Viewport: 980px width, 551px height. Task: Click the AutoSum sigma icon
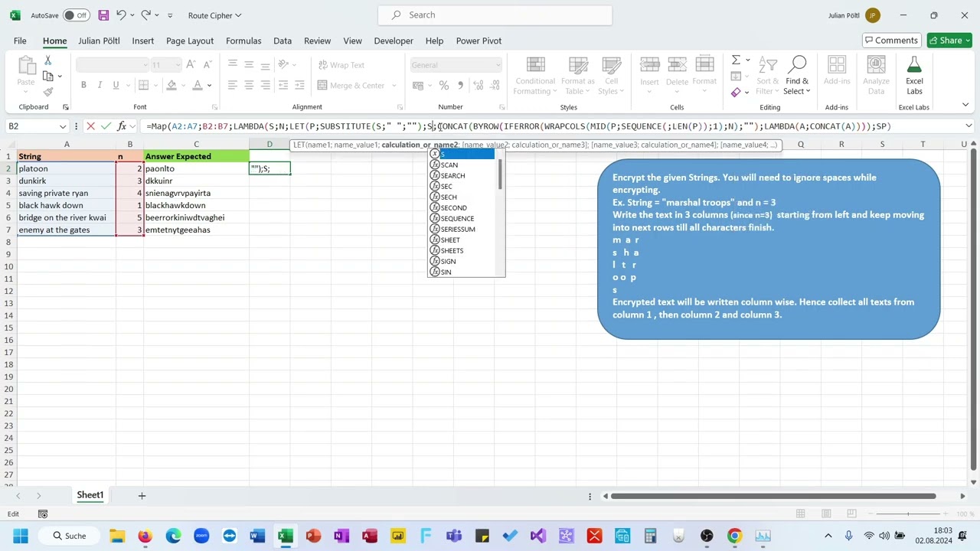(736, 60)
